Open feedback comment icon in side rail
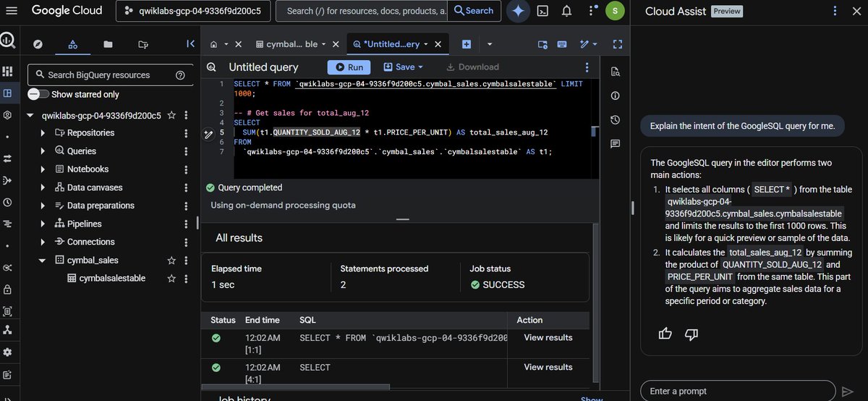The height and width of the screenshot is (401, 868). [x=616, y=143]
